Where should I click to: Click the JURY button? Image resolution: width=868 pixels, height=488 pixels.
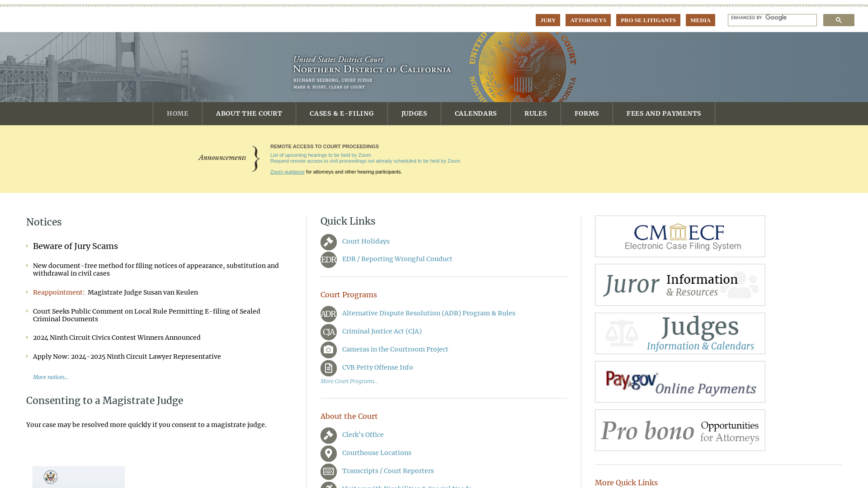[548, 20]
